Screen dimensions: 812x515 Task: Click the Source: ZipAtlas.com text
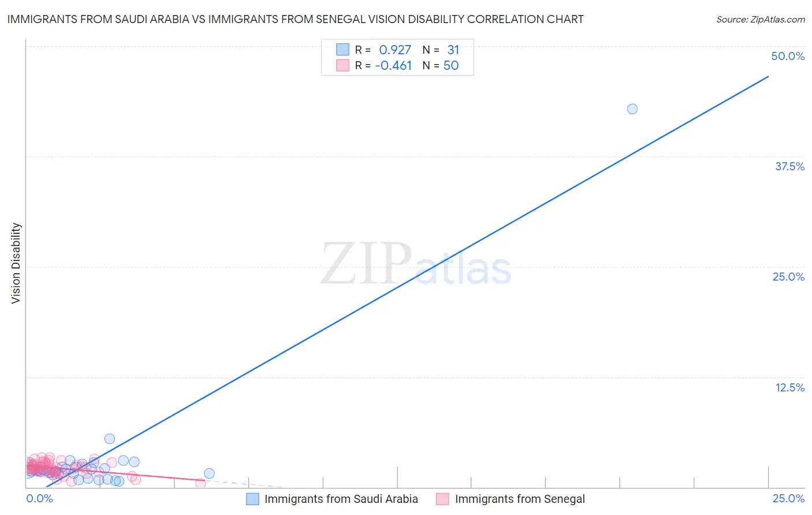761,19
